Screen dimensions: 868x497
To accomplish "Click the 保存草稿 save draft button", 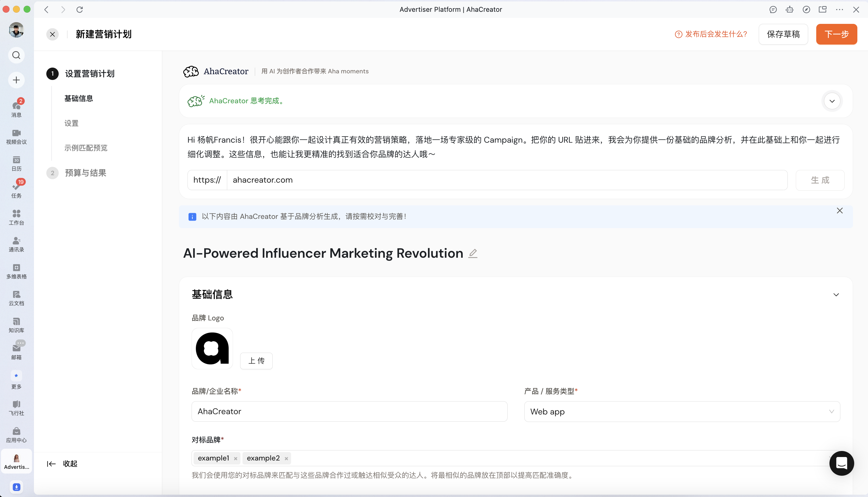I will (783, 34).
